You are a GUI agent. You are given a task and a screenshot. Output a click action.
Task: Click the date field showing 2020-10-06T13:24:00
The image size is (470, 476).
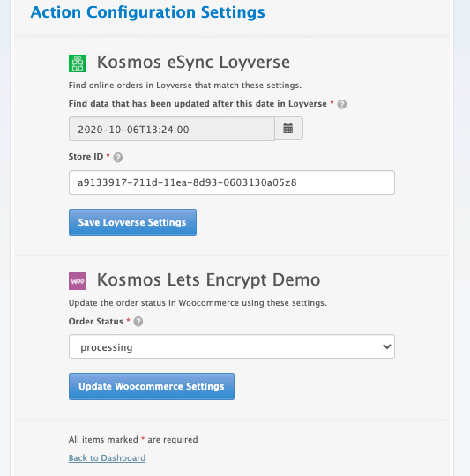pos(172,129)
